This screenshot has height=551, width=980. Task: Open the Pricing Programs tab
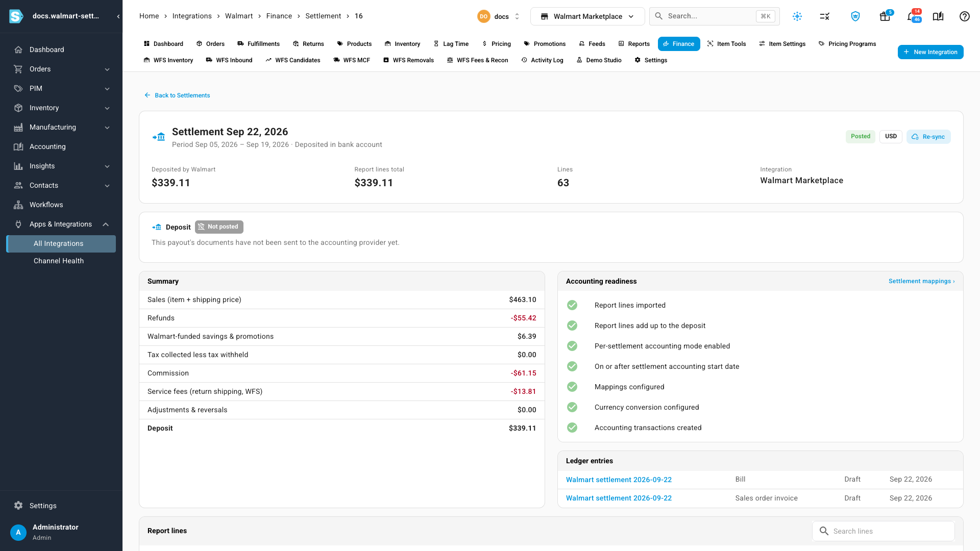click(847, 44)
